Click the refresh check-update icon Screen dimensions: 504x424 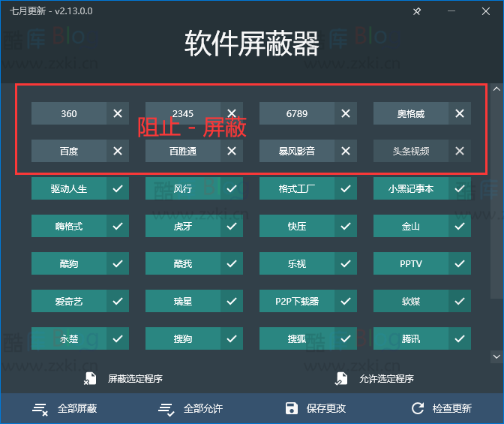click(418, 408)
